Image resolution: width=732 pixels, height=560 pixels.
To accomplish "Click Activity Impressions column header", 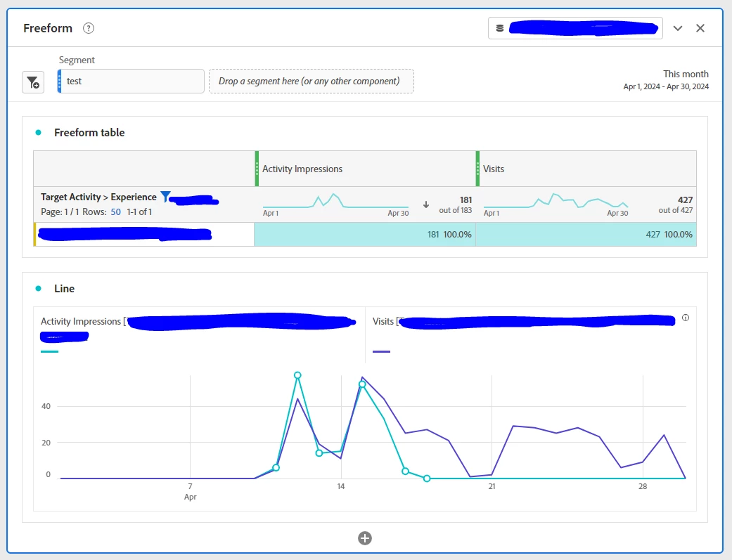I will pyautogui.click(x=302, y=169).
